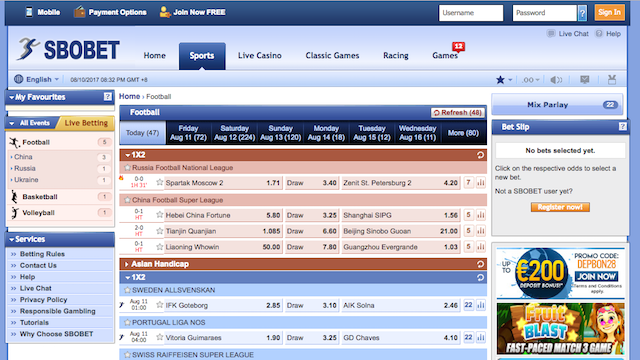Open the messages envelope icon in toolbar

584,80
